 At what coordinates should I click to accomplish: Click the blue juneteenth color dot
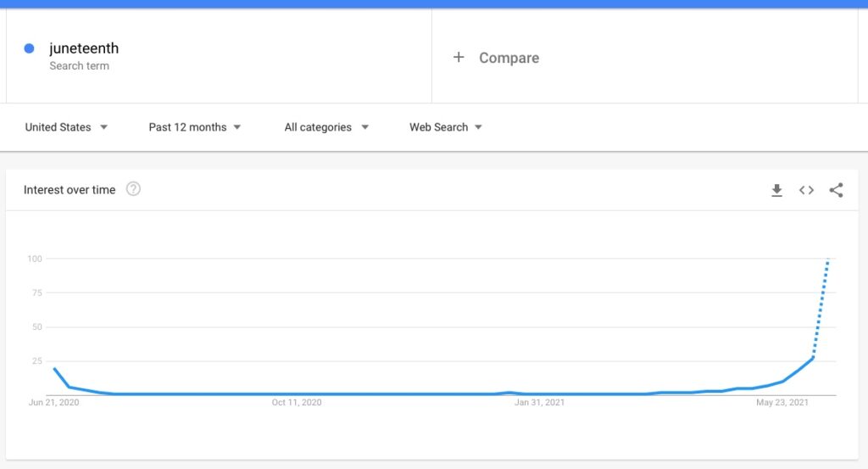pyautogui.click(x=29, y=48)
